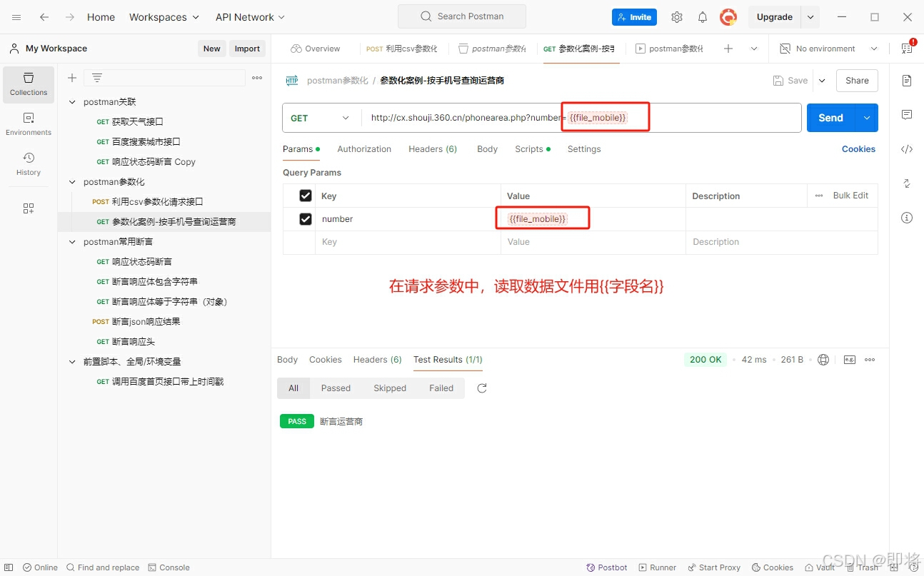Open the Workspaces dropdown

pyautogui.click(x=164, y=17)
